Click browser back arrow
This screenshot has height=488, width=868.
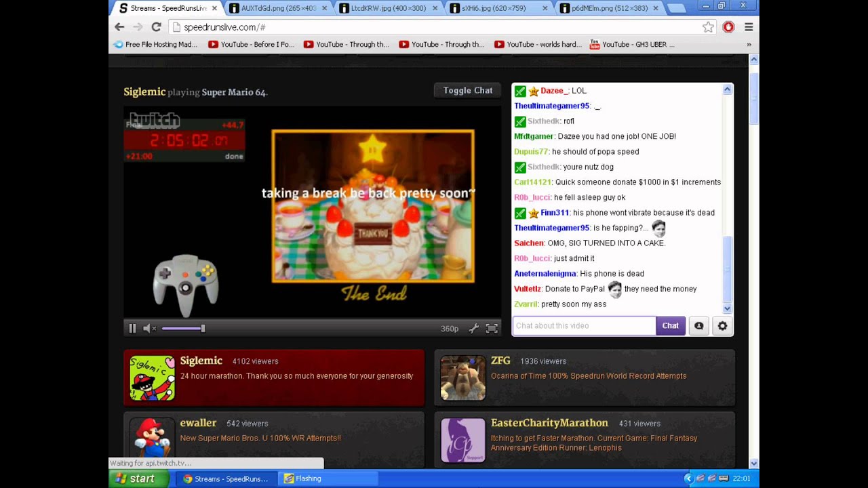119,27
